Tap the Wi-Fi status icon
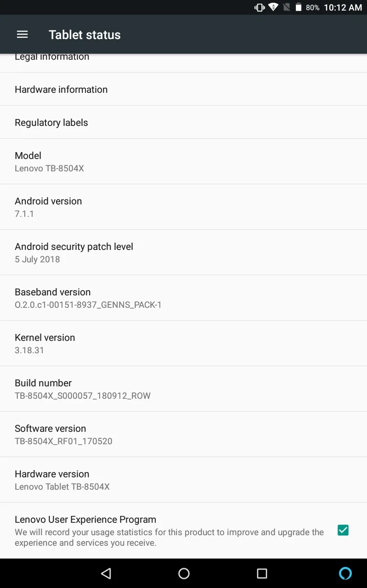 click(273, 7)
